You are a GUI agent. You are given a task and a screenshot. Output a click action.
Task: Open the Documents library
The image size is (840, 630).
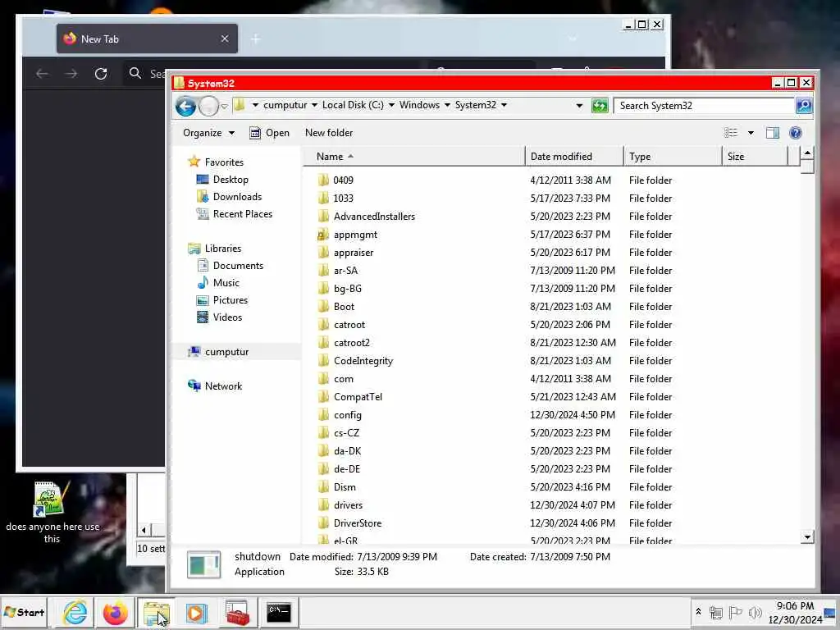click(x=238, y=265)
